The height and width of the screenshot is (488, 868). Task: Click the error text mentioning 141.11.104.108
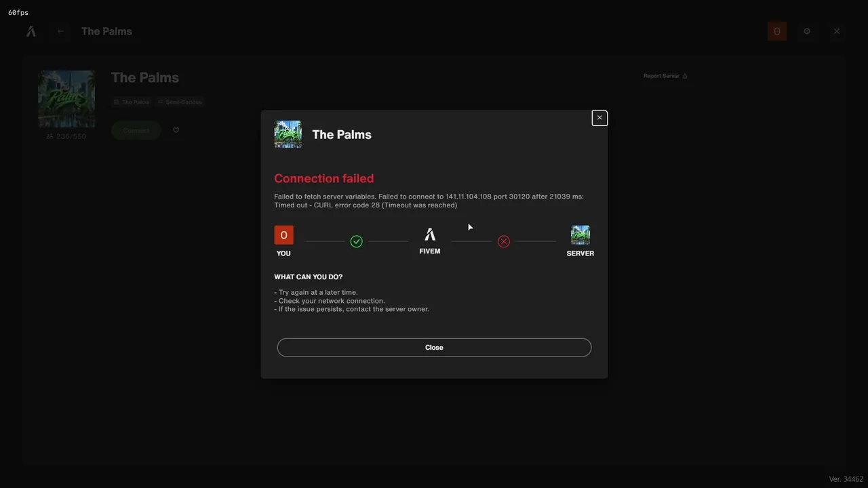[429, 197]
